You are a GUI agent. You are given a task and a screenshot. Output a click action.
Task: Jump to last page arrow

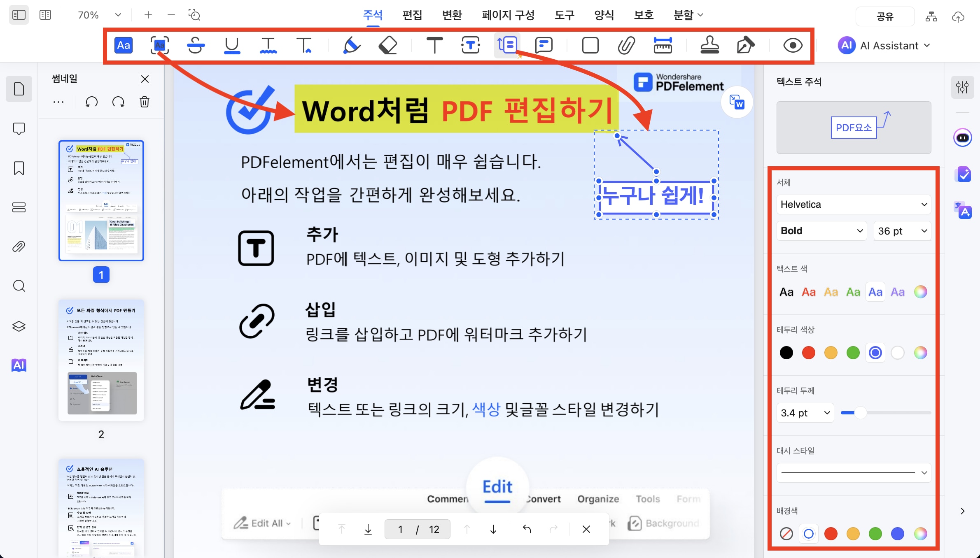click(x=368, y=529)
